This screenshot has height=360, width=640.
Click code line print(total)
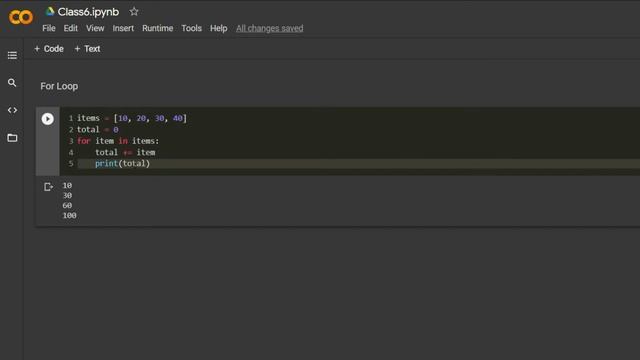pyautogui.click(x=122, y=163)
